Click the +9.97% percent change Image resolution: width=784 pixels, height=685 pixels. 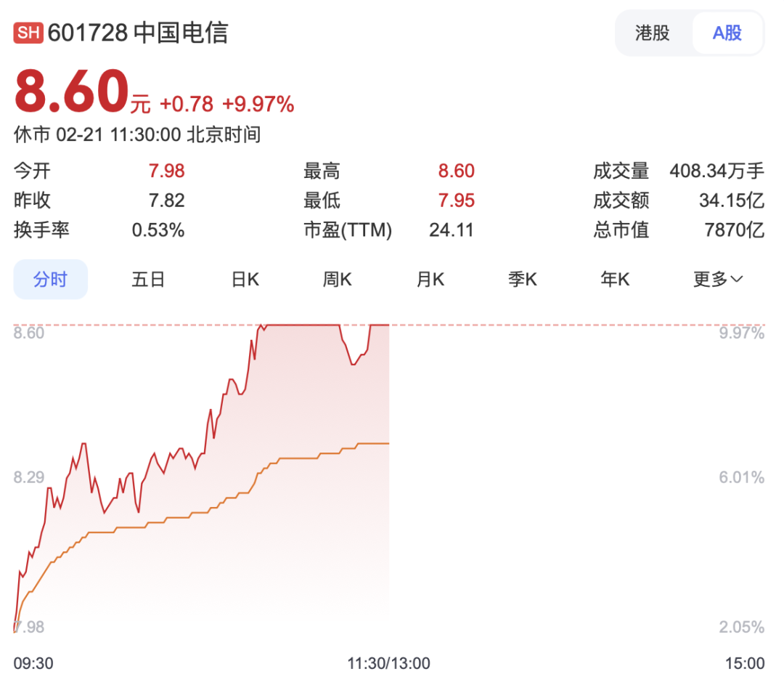[x=258, y=104]
